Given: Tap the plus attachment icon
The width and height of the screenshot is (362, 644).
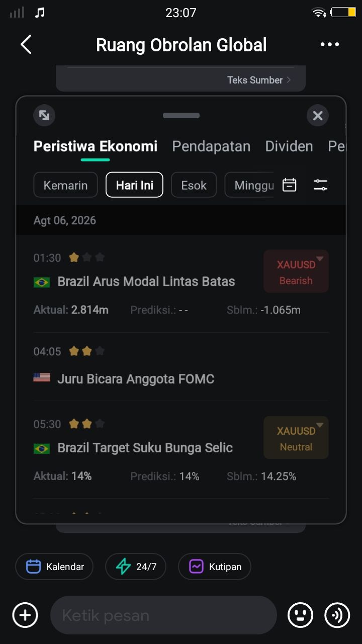Looking at the screenshot, I should click(x=25, y=615).
